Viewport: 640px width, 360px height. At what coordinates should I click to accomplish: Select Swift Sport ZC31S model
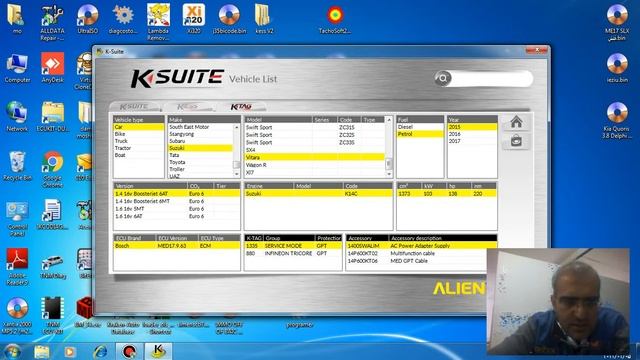tap(314, 127)
